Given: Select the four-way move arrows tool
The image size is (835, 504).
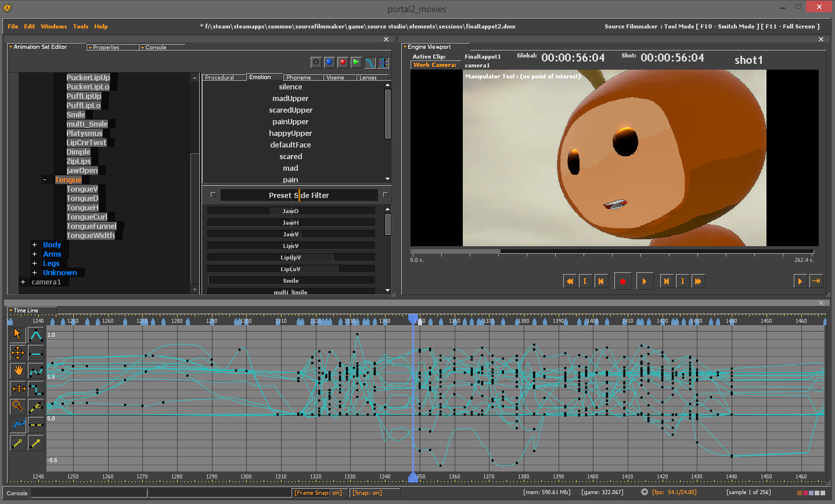Looking at the screenshot, I should pyautogui.click(x=17, y=352).
